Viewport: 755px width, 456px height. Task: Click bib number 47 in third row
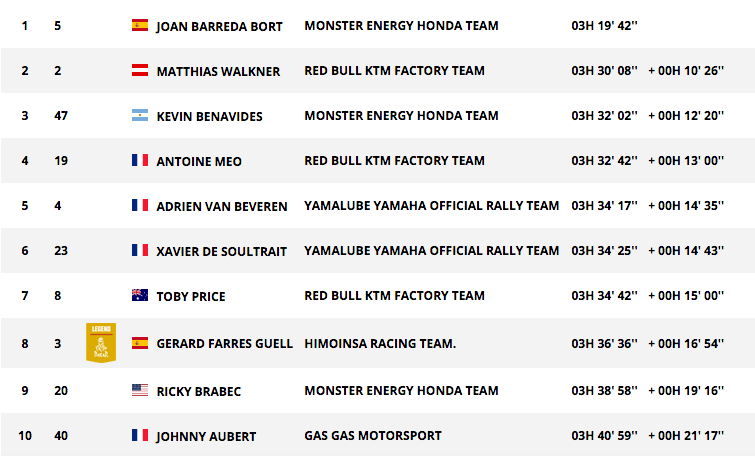click(61, 116)
